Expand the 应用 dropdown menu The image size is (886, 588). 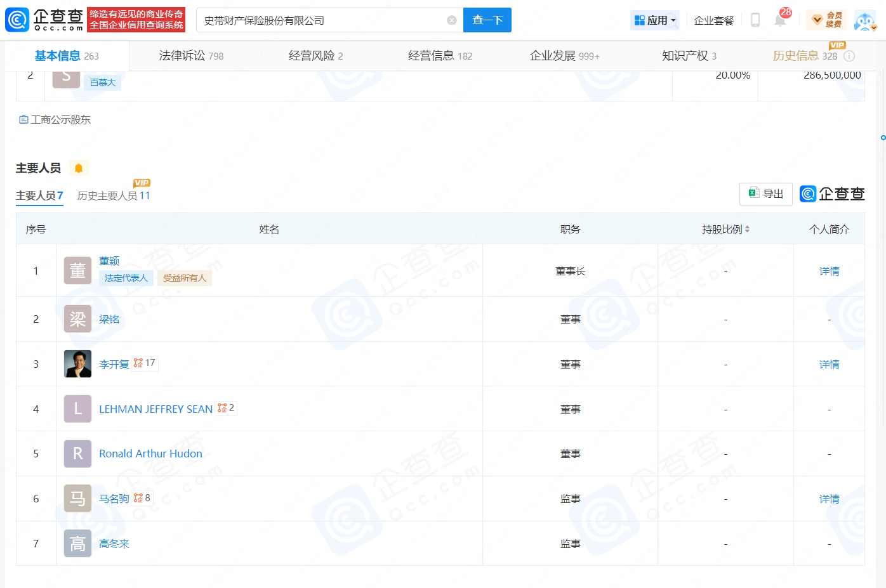point(656,20)
